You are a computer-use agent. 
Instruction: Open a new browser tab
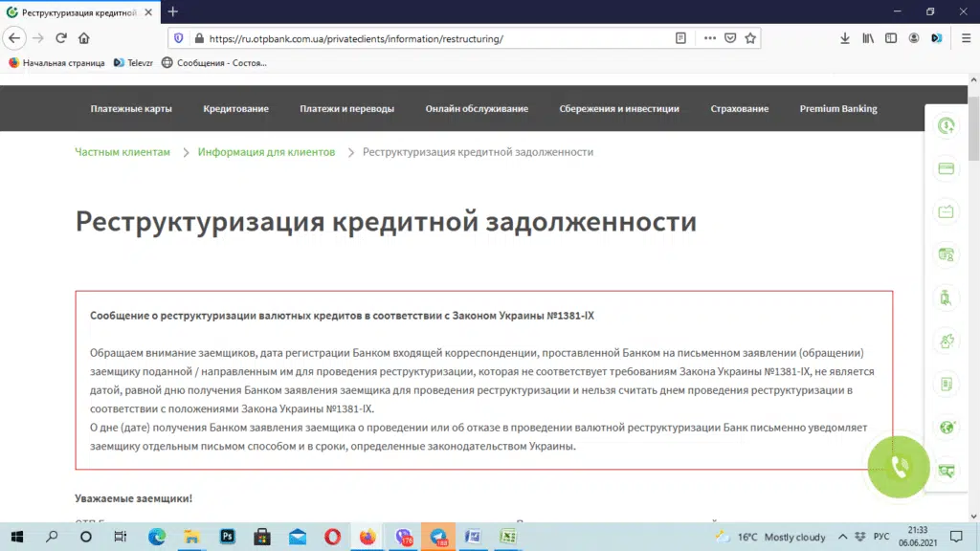coord(173,11)
